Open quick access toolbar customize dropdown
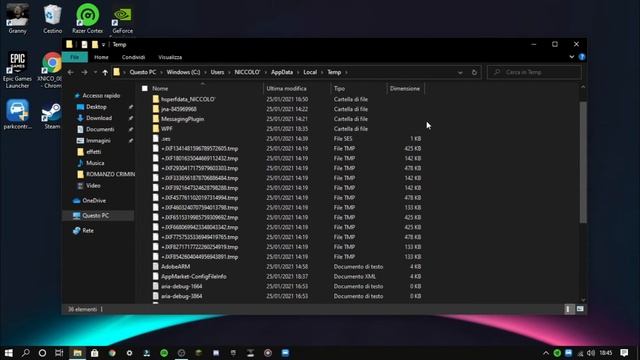640x360 pixels. [x=104, y=44]
